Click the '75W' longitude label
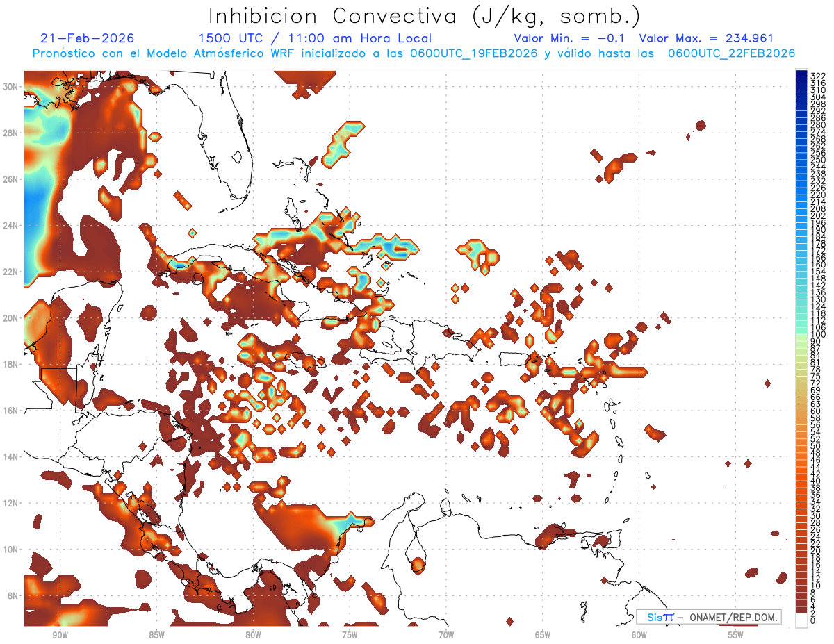The height and width of the screenshot is (644, 834). pyautogui.click(x=350, y=635)
